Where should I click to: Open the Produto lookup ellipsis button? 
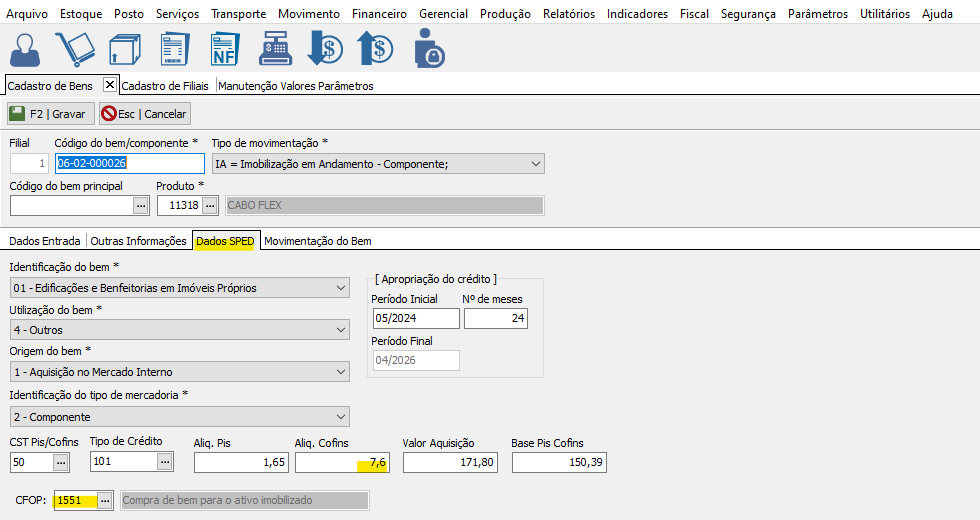(210, 205)
